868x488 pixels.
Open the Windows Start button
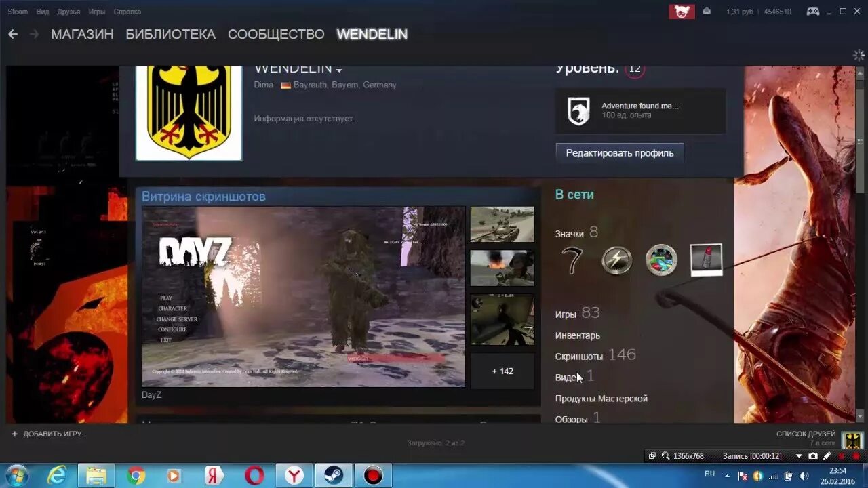16,475
